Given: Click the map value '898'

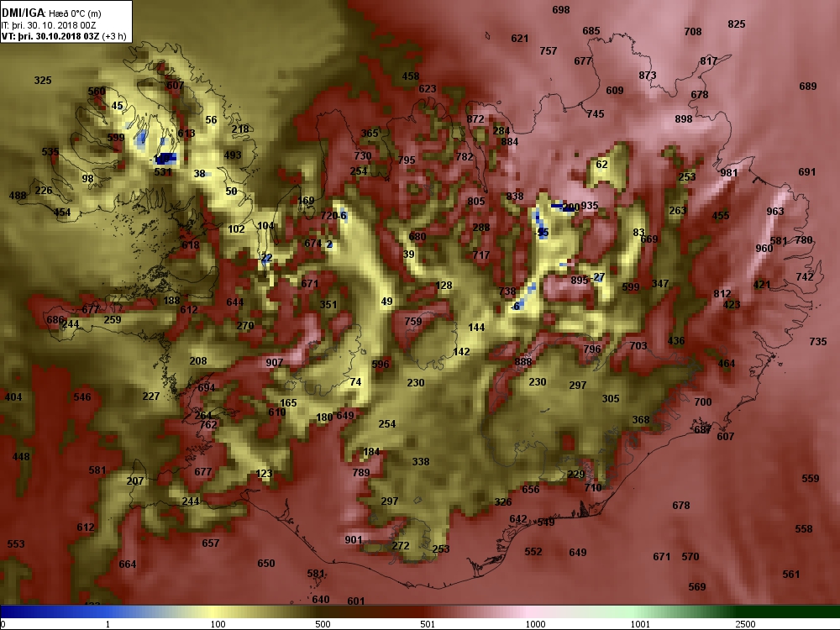Looking at the screenshot, I should [x=684, y=119].
